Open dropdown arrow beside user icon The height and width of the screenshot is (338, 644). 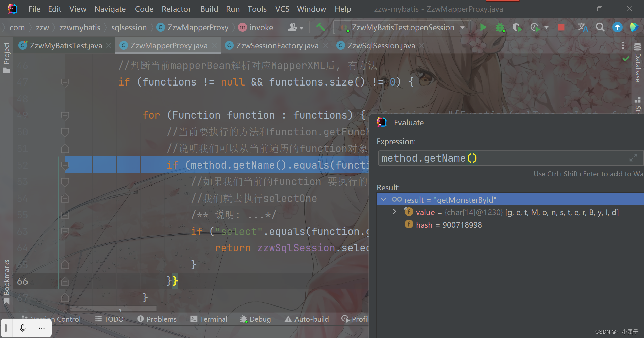point(301,28)
